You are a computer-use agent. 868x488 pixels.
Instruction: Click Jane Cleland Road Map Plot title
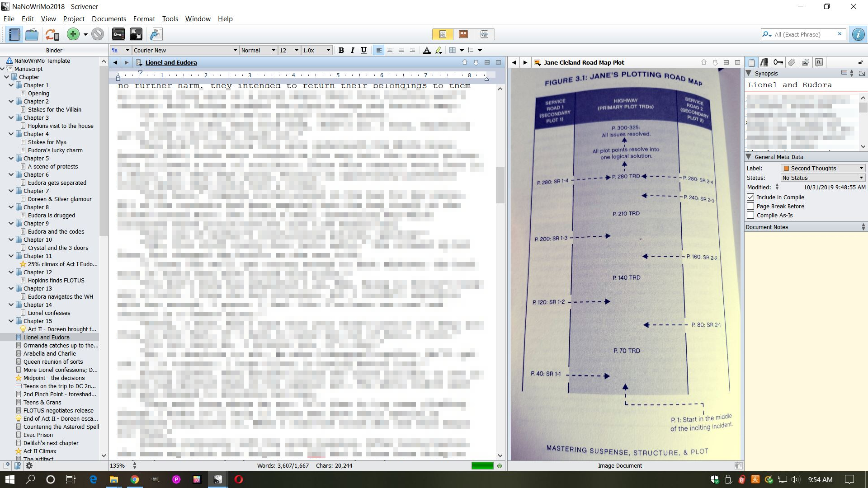[584, 62]
